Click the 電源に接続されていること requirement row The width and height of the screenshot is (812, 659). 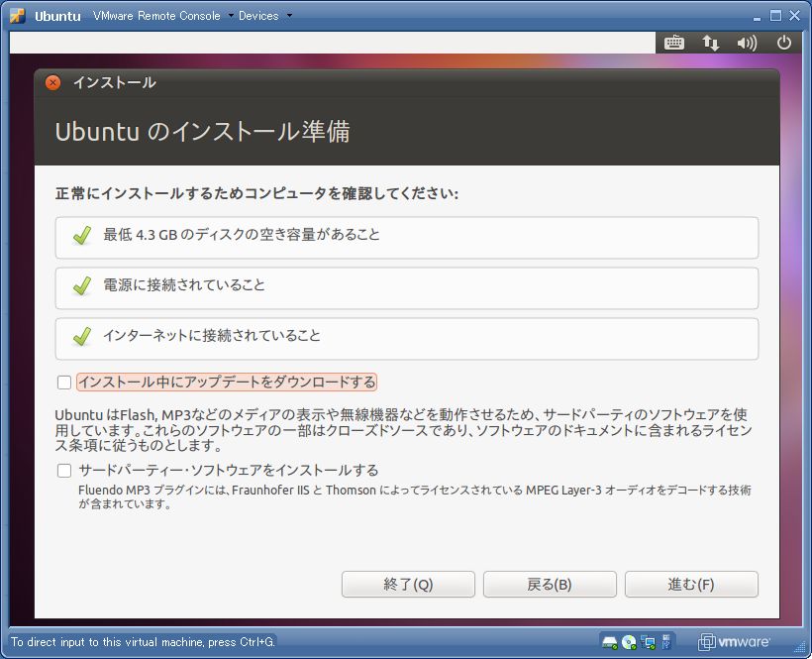tap(407, 288)
